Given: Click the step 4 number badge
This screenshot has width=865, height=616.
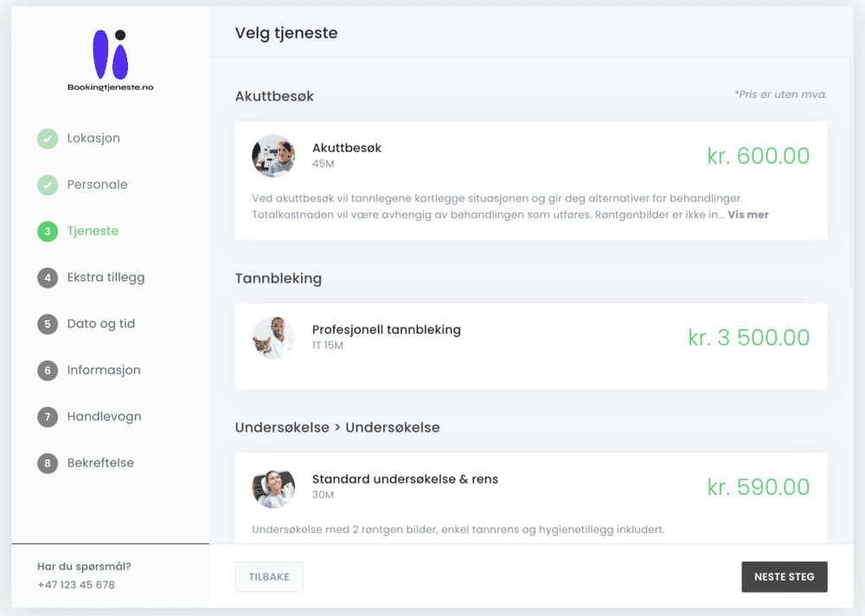Looking at the screenshot, I should 48,278.
